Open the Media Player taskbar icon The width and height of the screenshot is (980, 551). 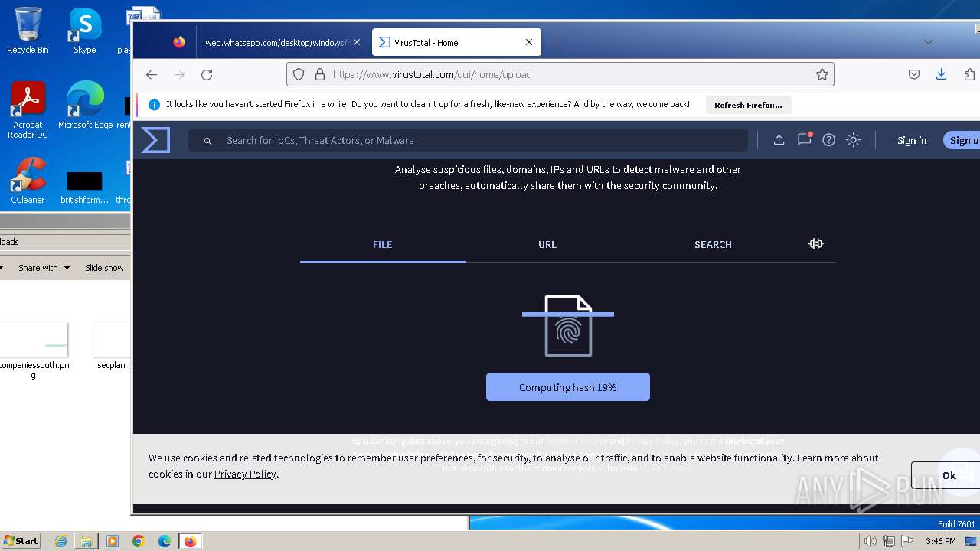click(x=113, y=541)
